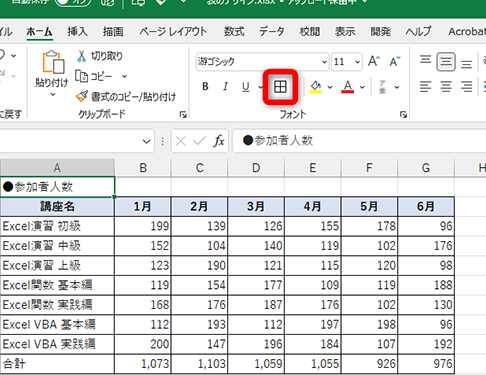Open the 挿入 tab
This screenshot has height=375, width=486.
pos(77,32)
